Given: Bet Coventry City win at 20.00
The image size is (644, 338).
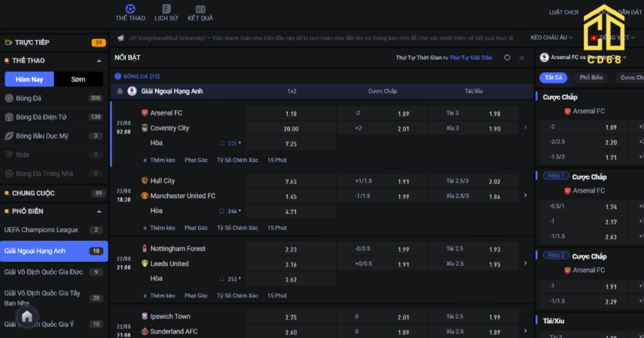Looking at the screenshot, I should tap(291, 129).
